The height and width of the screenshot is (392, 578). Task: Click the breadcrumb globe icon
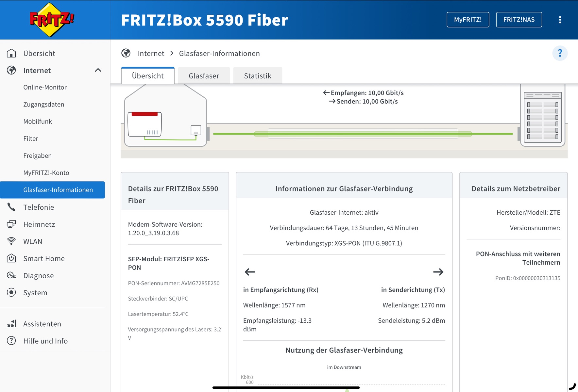126,53
